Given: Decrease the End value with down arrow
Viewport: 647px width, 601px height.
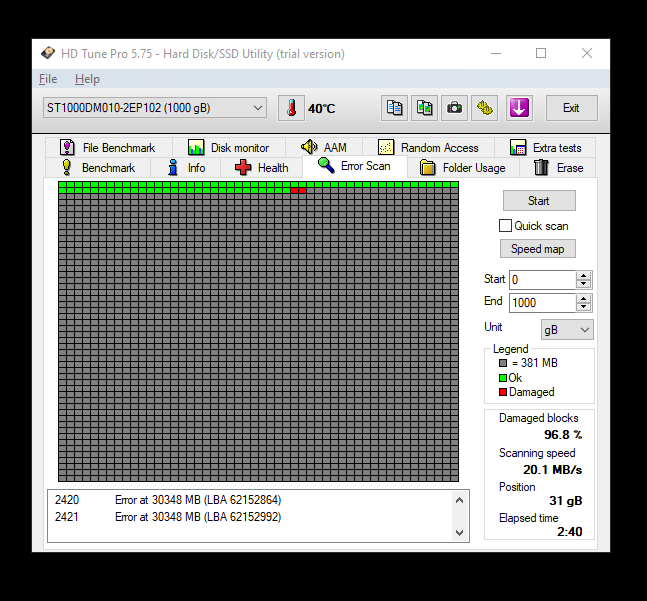Looking at the screenshot, I should (583, 307).
